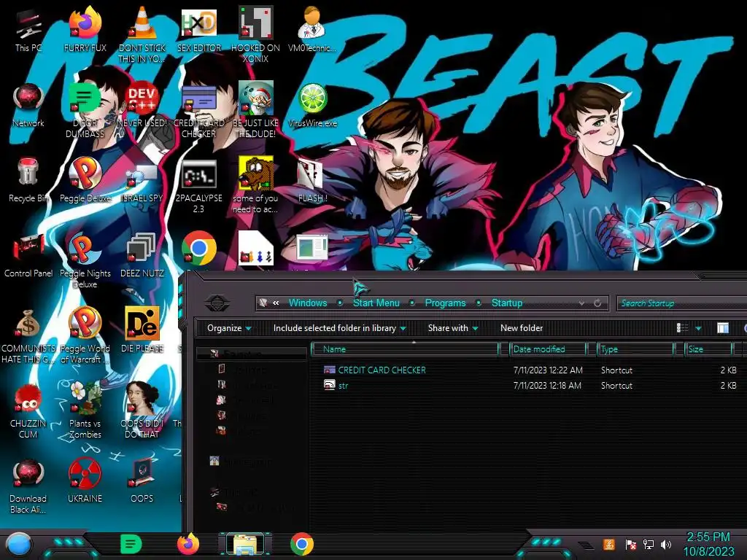The image size is (747, 560).
Task: Open the clock showing 2:55 PM
Action: click(x=708, y=544)
